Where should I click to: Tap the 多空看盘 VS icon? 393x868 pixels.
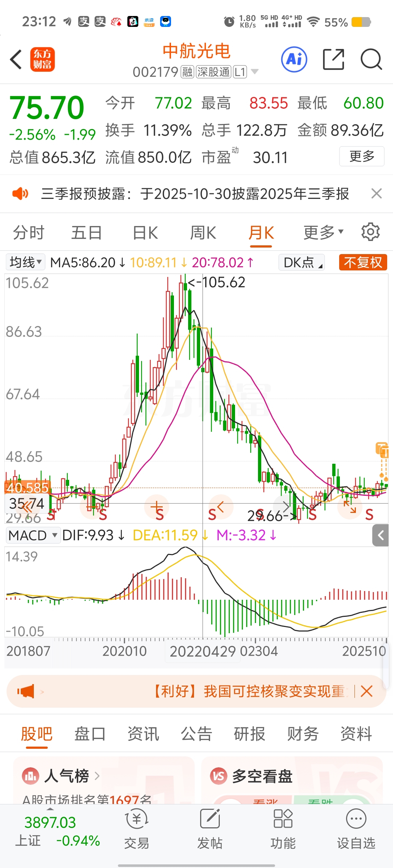[218, 776]
